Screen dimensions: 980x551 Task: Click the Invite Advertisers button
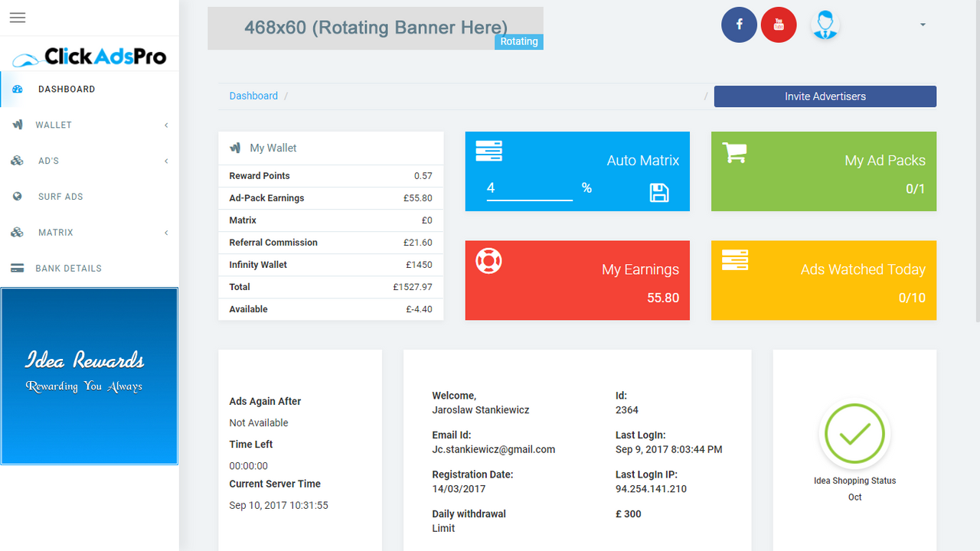825,96
